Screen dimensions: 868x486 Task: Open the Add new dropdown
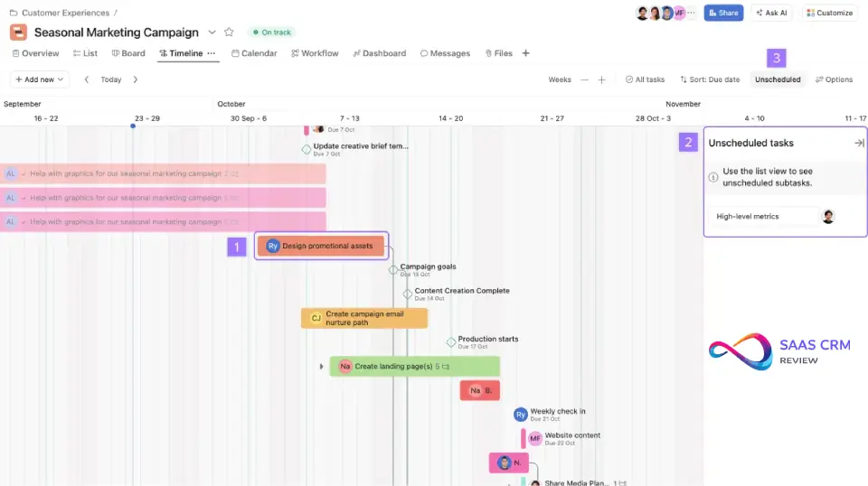click(x=39, y=79)
